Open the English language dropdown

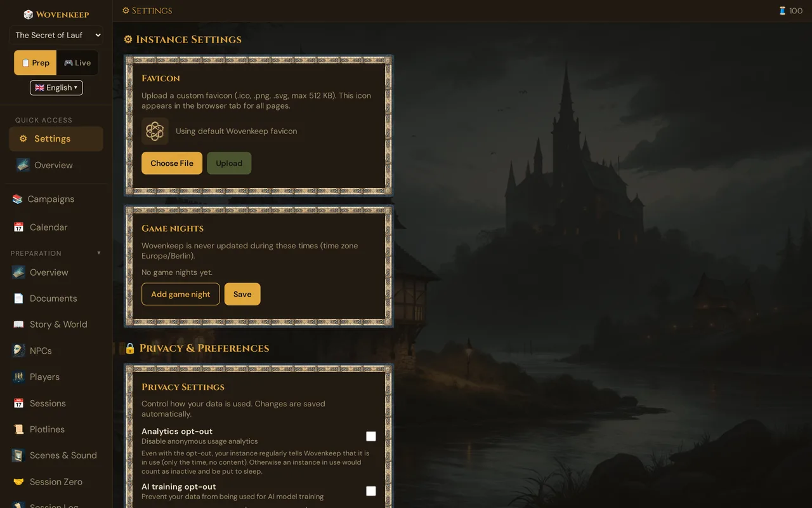coord(56,88)
